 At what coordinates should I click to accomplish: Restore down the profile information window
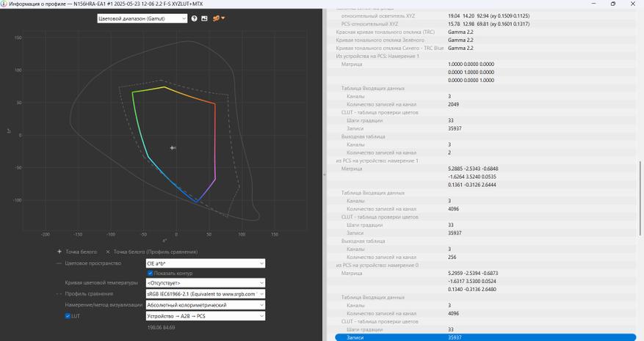coord(612,4)
